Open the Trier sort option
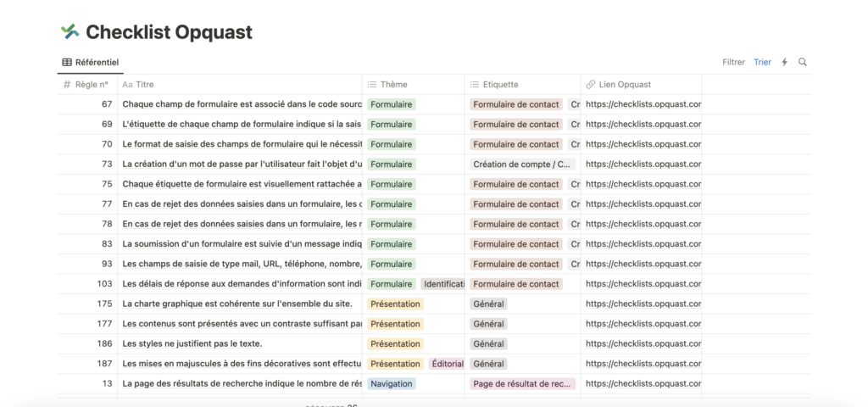 pyautogui.click(x=762, y=62)
